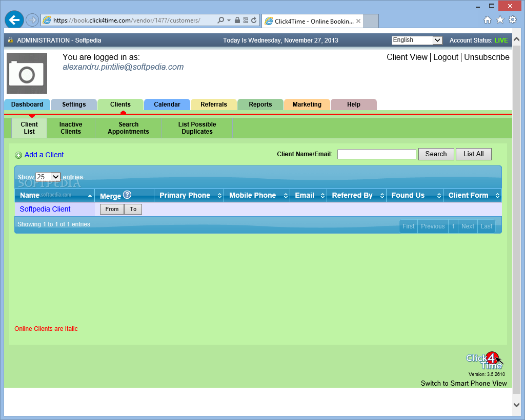
Task: Go to Previous page of entries
Action: (433, 226)
